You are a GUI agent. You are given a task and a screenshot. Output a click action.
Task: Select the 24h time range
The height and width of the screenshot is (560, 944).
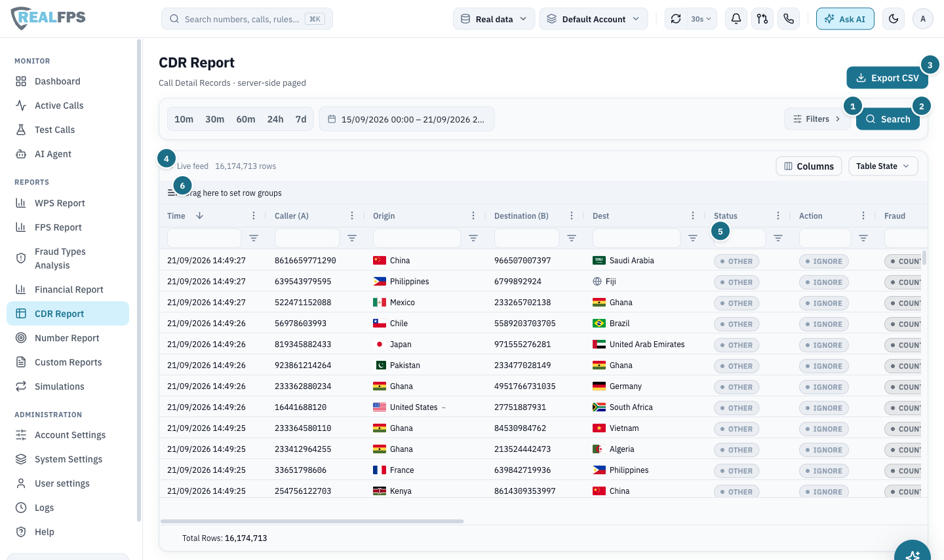(275, 119)
